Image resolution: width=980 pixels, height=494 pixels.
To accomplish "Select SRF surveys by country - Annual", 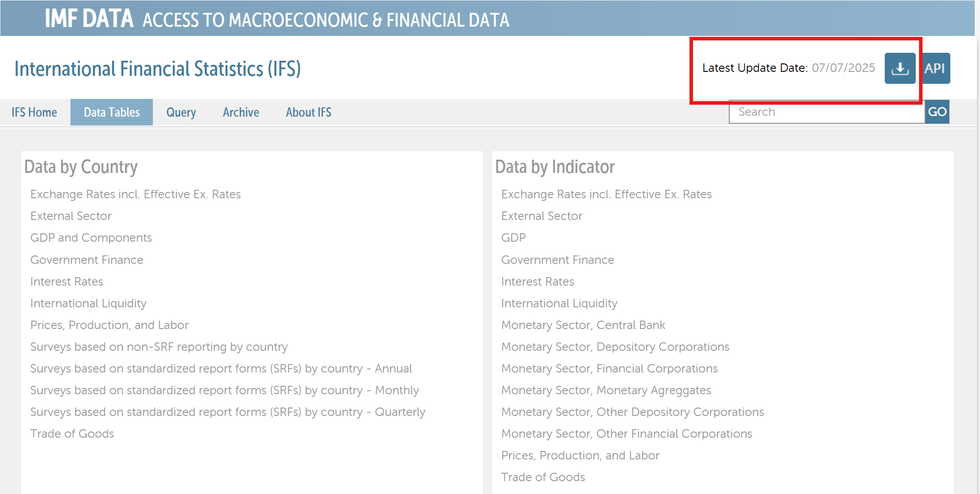I will point(221,369).
